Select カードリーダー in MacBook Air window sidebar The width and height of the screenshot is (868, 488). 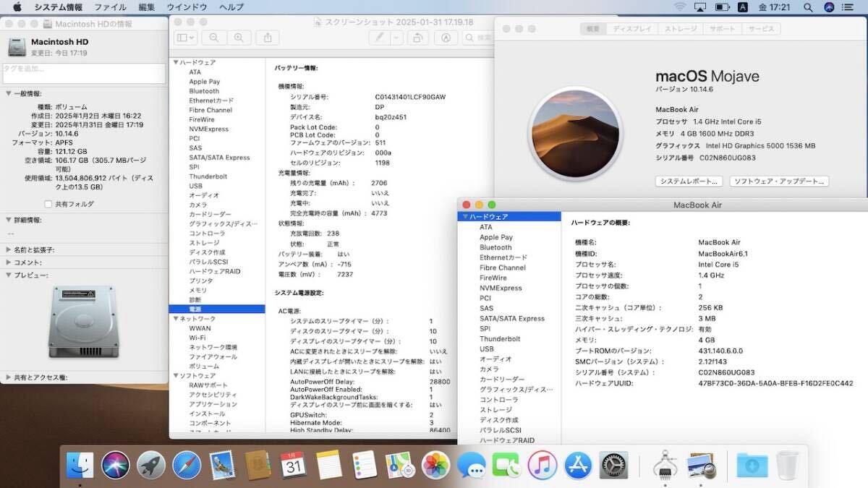click(x=502, y=380)
